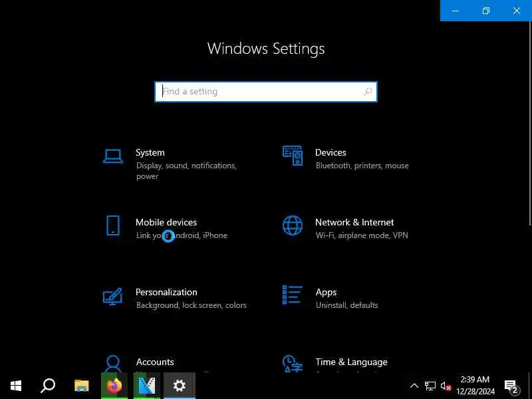Viewport: 532px width, 399px height.
Task: Close the Settings window
Action: [x=517, y=11]
